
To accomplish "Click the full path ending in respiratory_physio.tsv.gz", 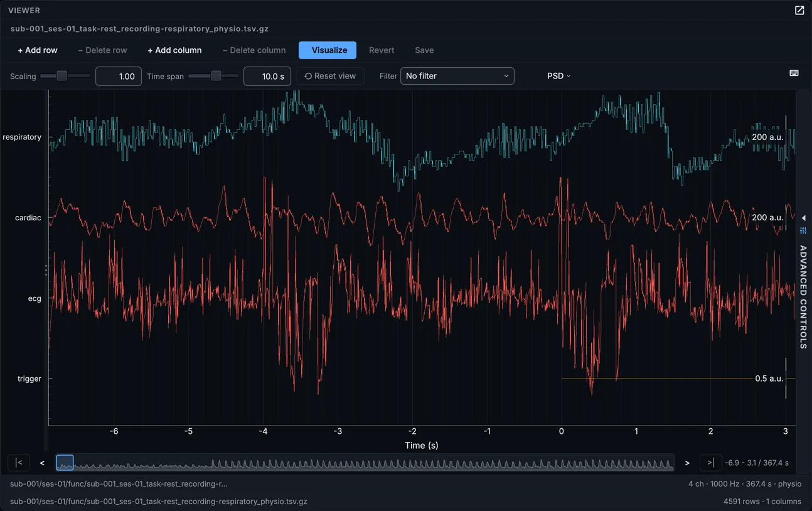I will click(x=159, y=502).
